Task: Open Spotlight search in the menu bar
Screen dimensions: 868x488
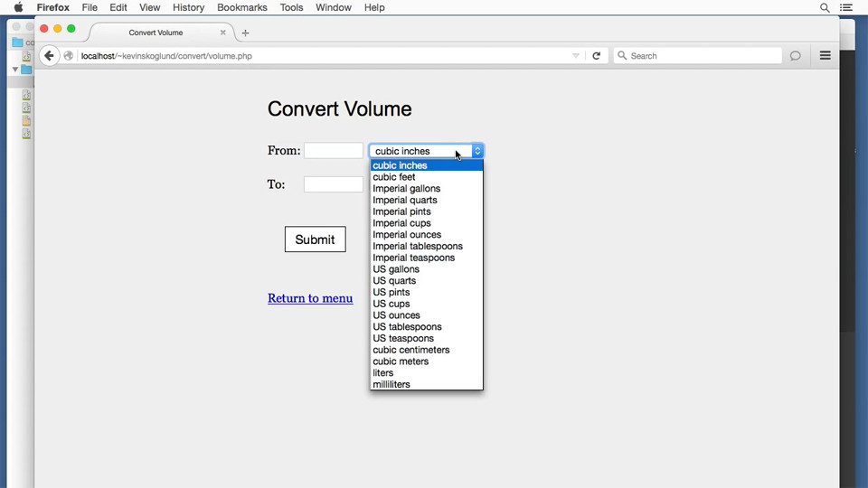Action: point(825,8)
